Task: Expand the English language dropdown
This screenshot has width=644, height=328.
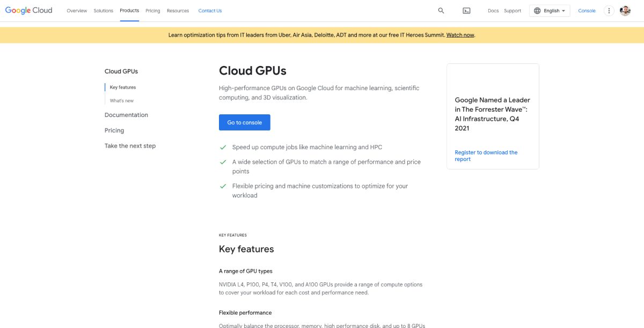Action: click(x=552, y=10)
